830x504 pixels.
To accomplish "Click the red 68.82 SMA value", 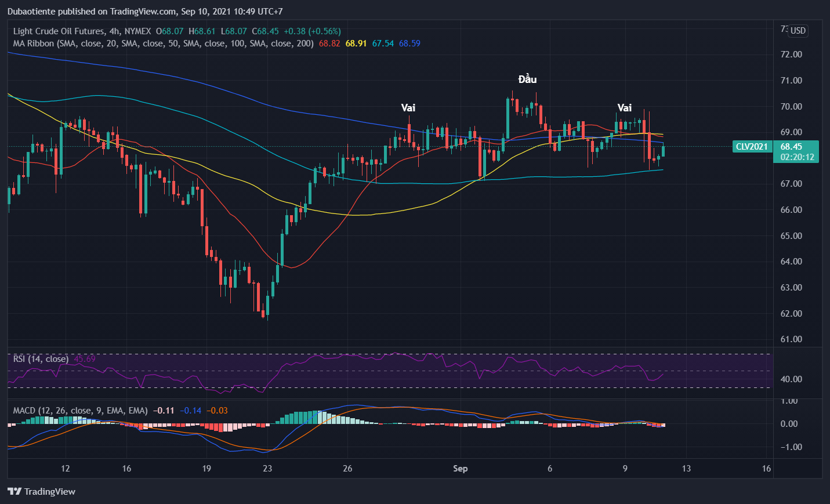I will click(329, 43).
